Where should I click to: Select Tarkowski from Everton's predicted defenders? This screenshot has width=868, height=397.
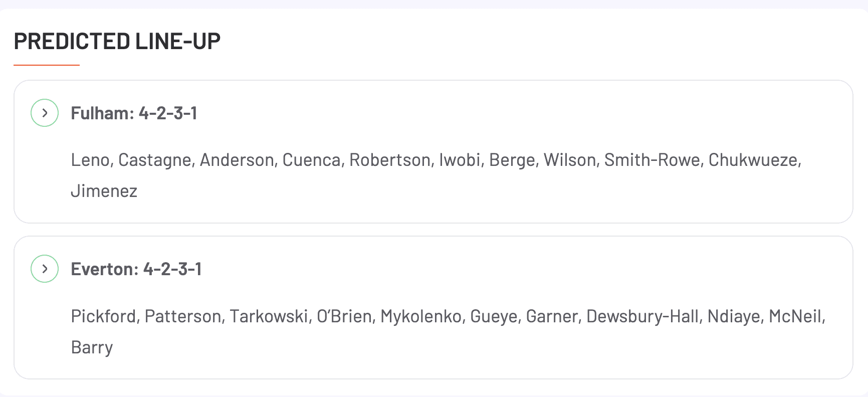click(270, 316)
